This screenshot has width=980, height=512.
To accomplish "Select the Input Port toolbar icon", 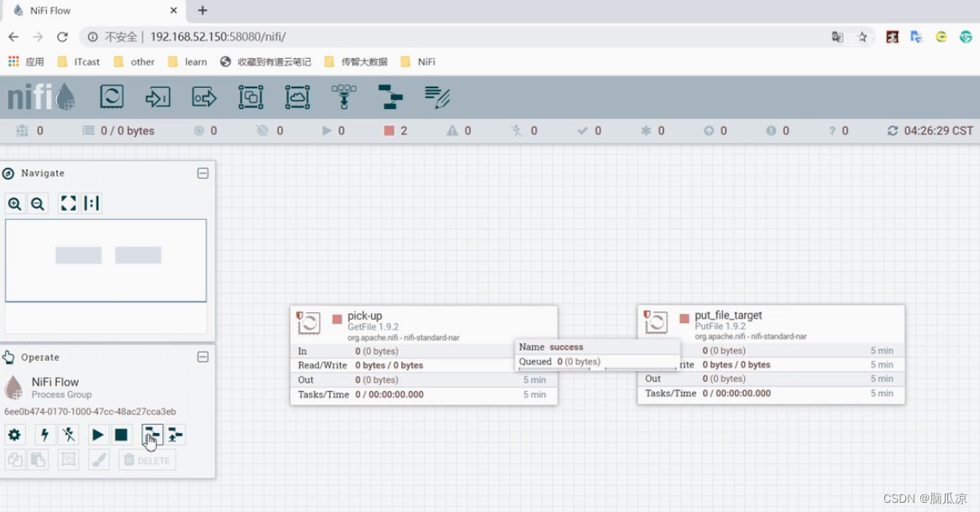I will [x=158, y=97].
